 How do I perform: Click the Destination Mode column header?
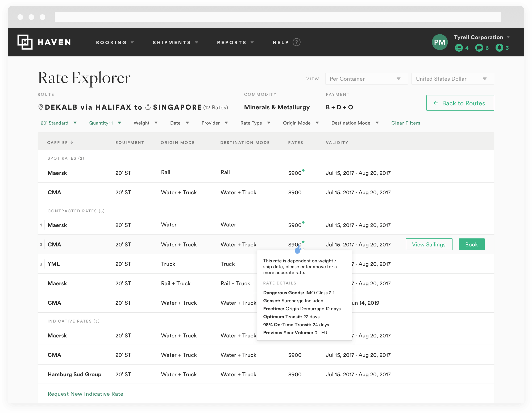click(245, 143)
